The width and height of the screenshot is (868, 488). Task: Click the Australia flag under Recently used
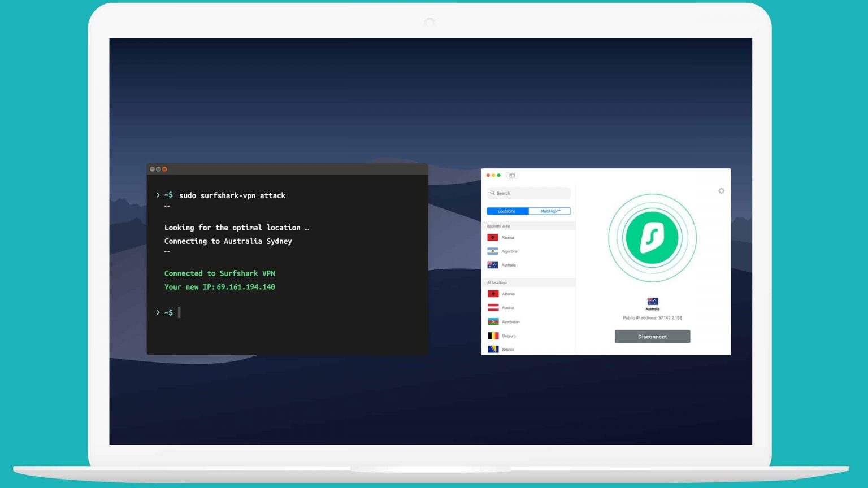coord(493,265)
